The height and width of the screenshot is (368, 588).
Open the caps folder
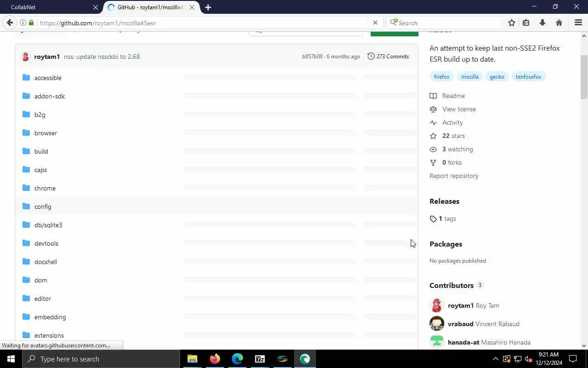tap(40, 170)
